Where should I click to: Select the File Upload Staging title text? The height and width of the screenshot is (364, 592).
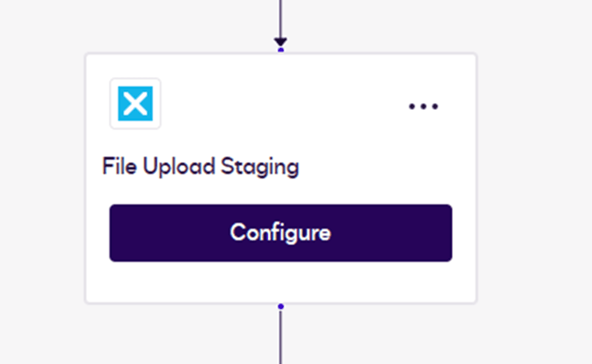click(x=201, y=167)
